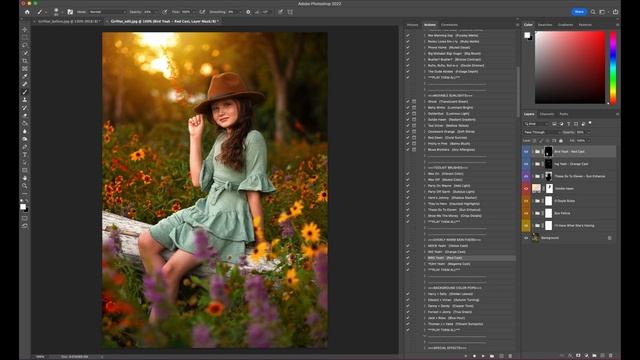Click the Search magnifier icon top right
Viewport: 640px width, 360px height.
(x=593, y=12)
